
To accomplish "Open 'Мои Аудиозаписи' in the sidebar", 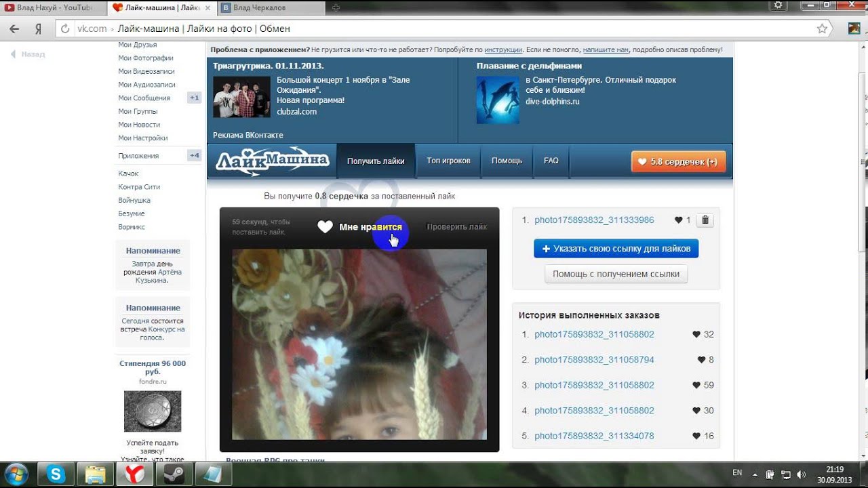I will pyautogui.click(x=146, y=85).
